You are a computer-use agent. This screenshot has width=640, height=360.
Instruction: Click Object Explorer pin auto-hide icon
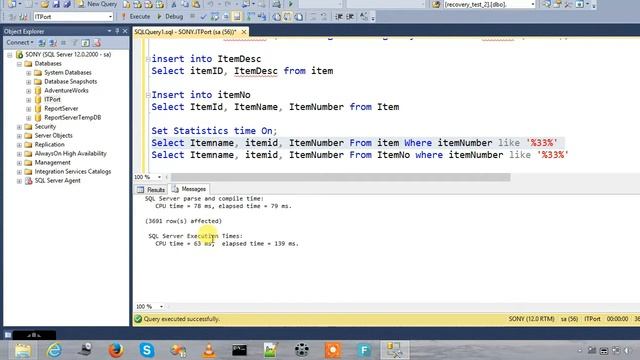pyautogui.click(x=117, y=31)
